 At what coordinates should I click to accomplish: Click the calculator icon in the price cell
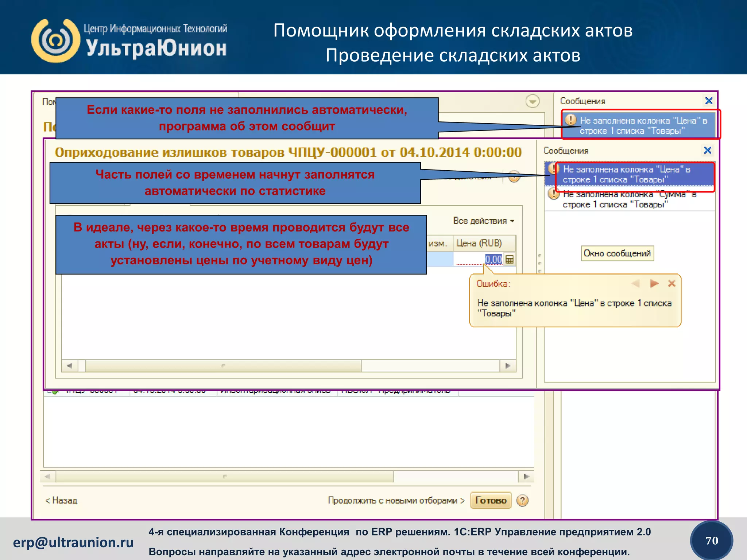point(510,259)
